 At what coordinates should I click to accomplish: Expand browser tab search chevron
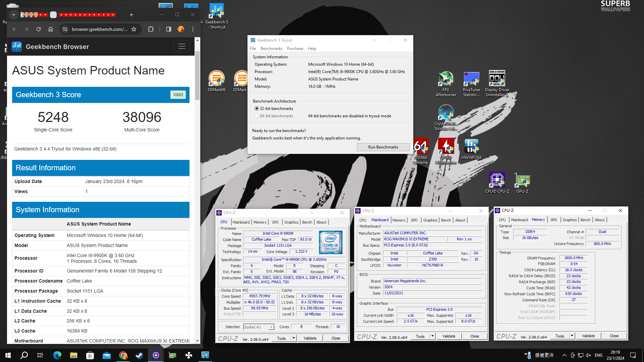pos(13,15)
